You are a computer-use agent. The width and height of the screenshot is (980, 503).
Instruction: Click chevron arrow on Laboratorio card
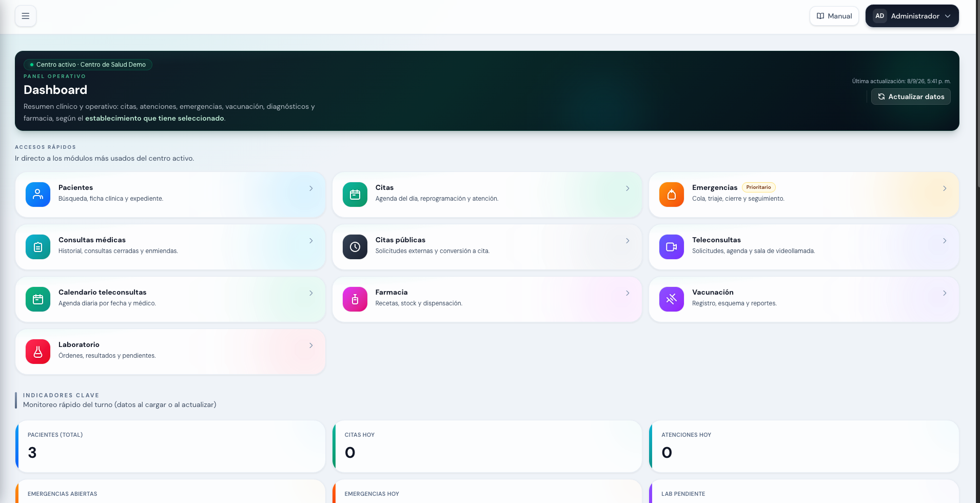311,345
